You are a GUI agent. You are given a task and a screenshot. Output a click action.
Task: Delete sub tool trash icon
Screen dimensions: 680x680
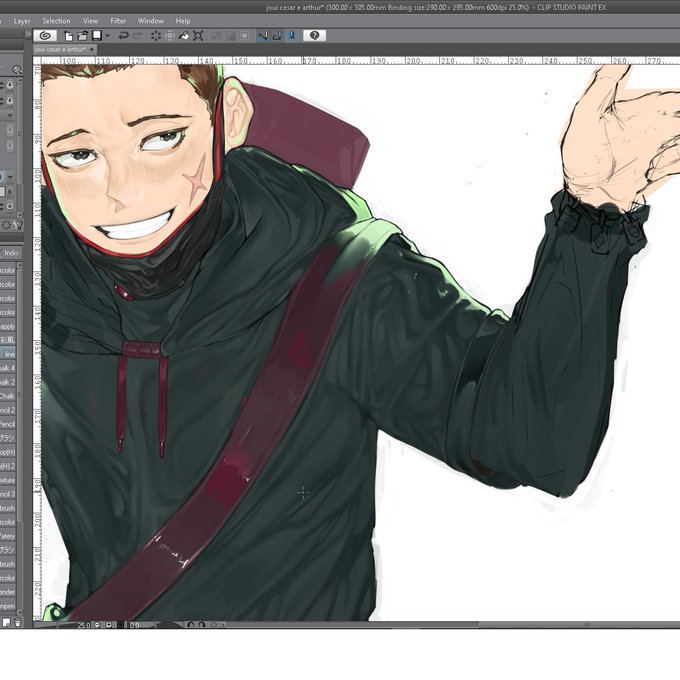[x=18, y=623]
